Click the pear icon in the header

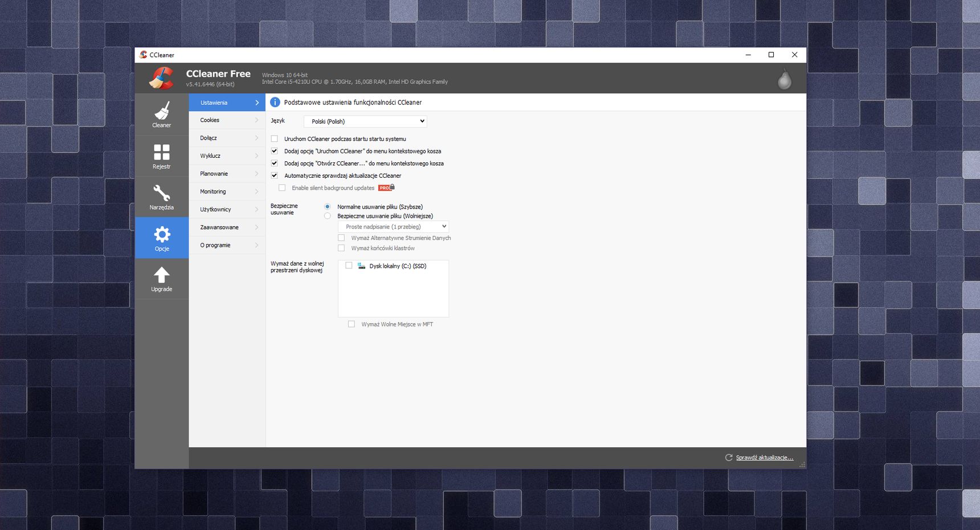pyautogui.click(x=785, y=79)
